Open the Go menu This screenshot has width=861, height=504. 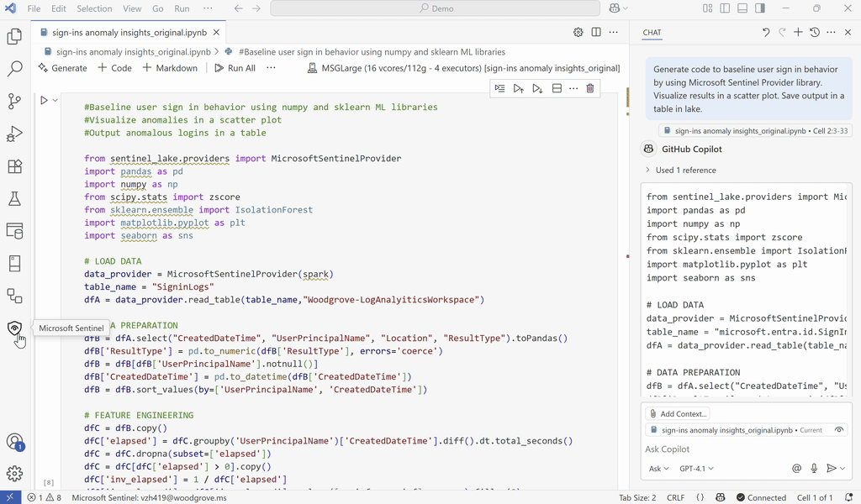coord(158,8)
